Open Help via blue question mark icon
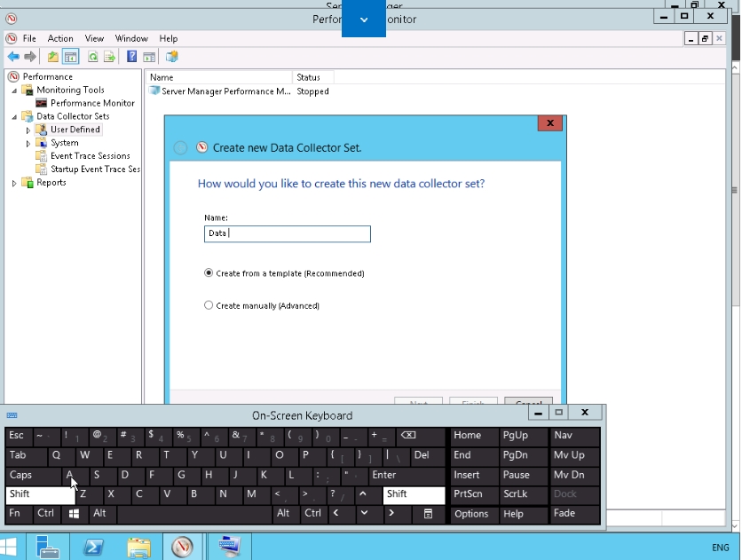 132,57
